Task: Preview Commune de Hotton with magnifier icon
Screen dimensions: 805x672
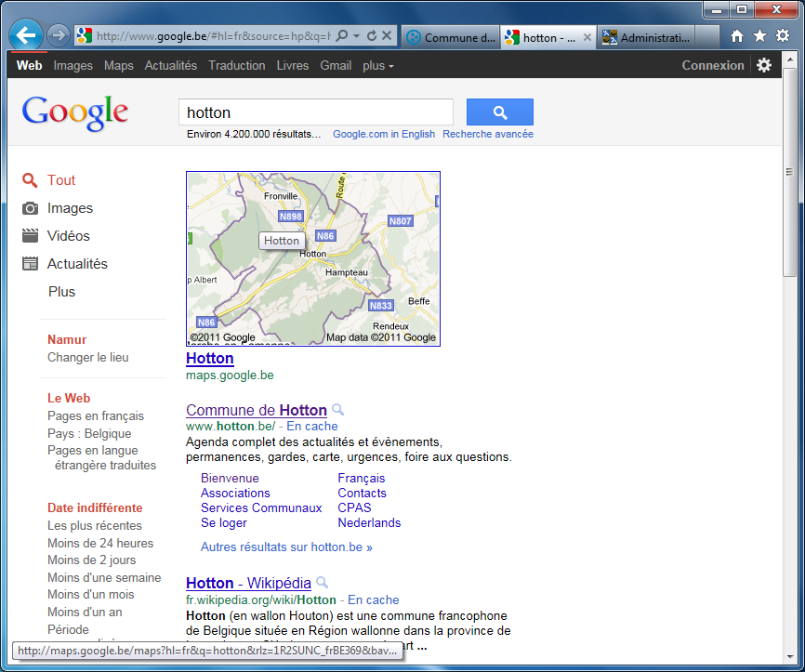Action: [337, 410]
